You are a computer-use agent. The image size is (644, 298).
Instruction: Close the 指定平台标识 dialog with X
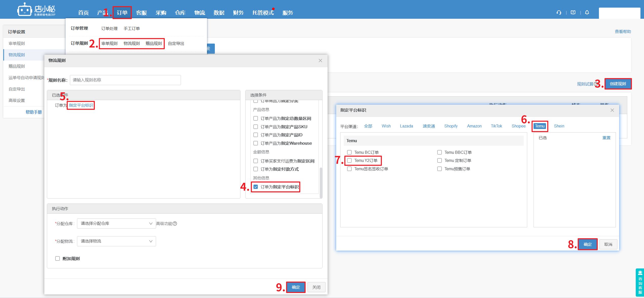[x=612, y=110]
